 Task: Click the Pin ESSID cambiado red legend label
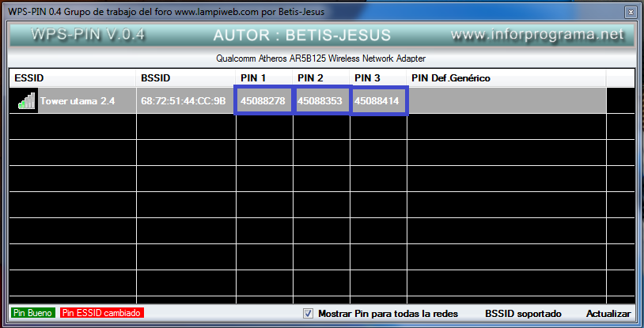coord(102,313)
